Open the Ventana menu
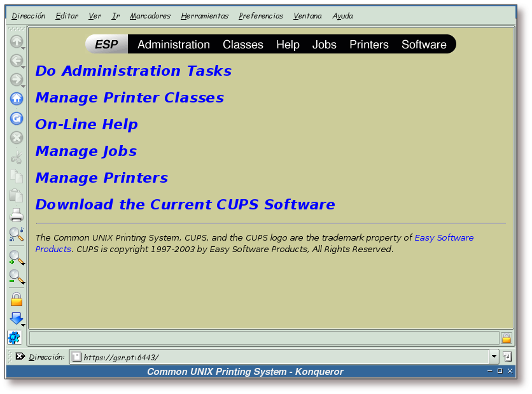 point(307,16)
